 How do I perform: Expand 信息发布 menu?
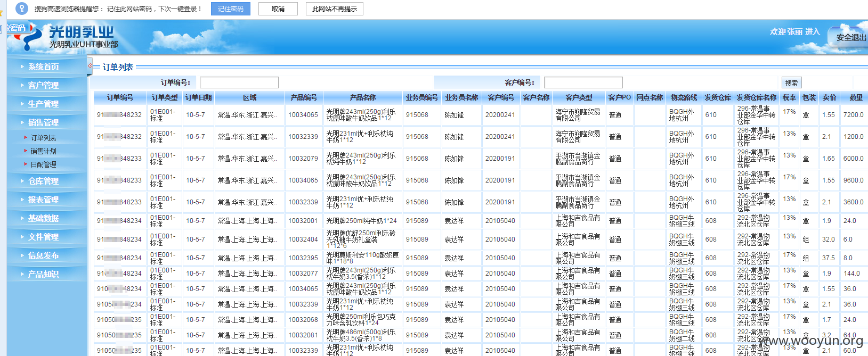(x=44, y=255)
